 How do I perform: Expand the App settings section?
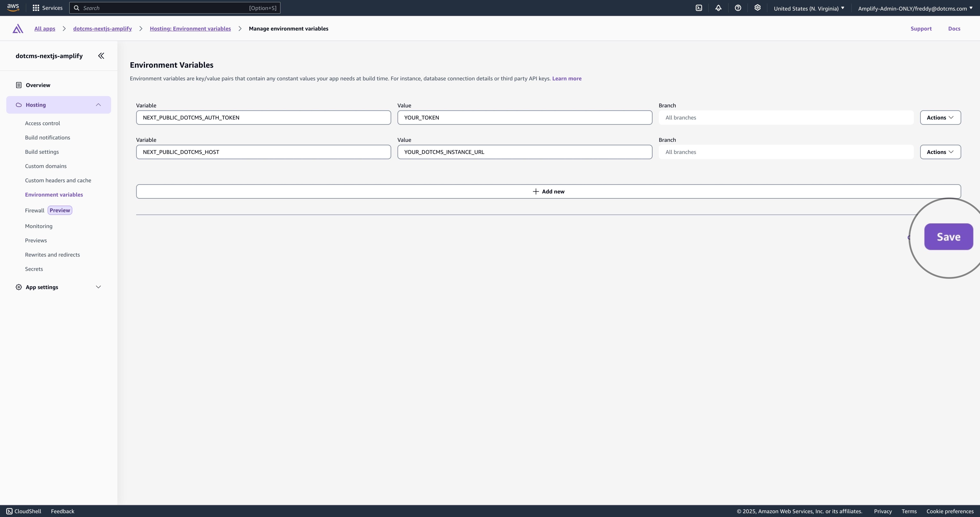98,287
